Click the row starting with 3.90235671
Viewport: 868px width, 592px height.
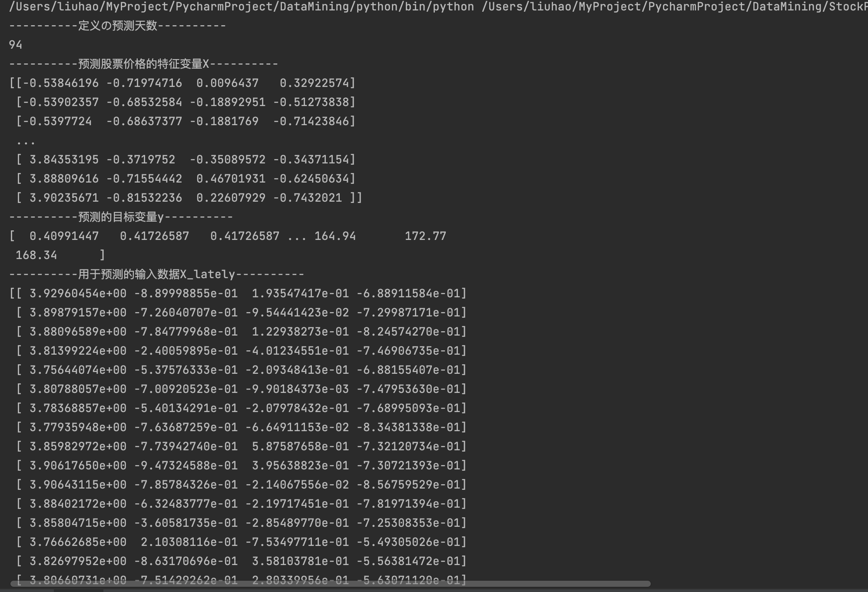tap(189, 198)
